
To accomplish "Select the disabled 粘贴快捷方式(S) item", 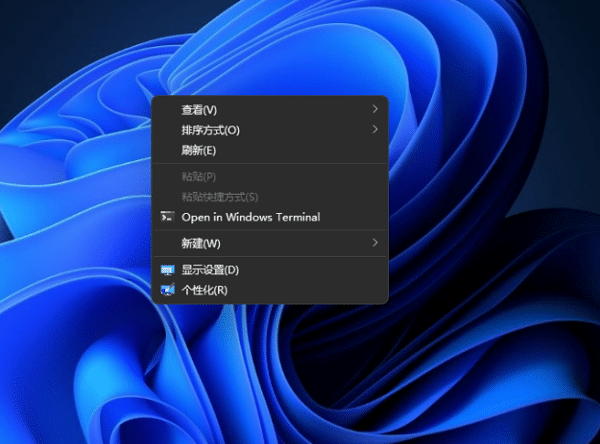I will (x=220, y=197).
